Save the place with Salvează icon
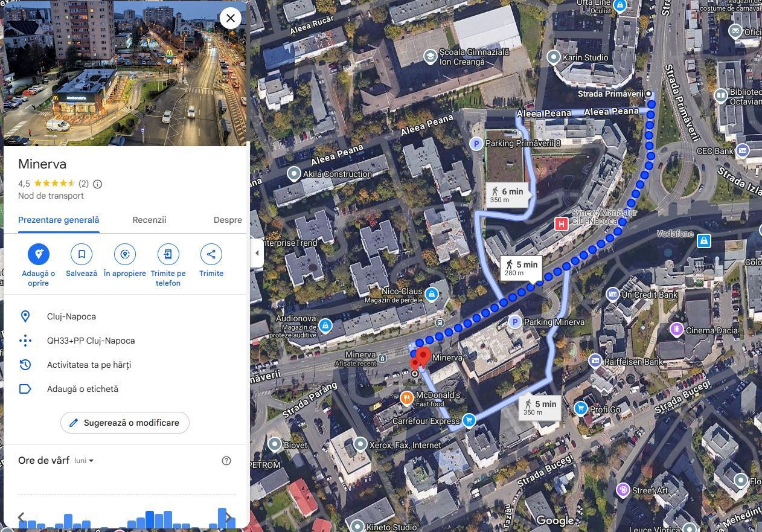 82,254
